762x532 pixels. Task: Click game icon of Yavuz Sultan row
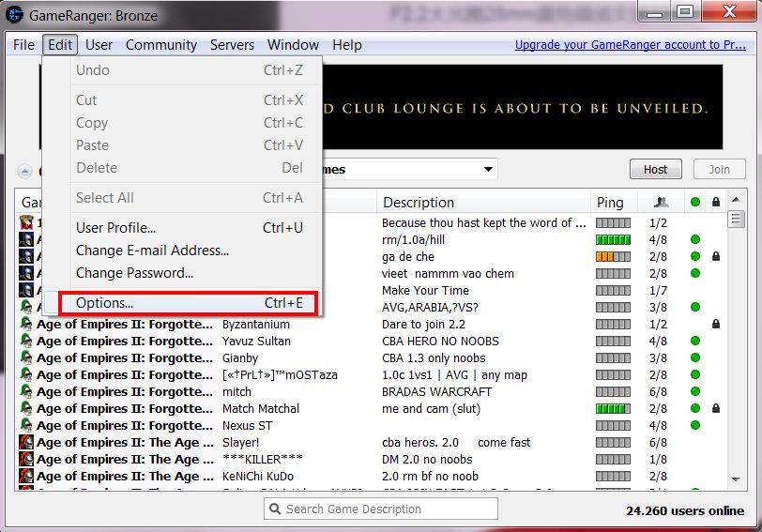click(26, 341)
